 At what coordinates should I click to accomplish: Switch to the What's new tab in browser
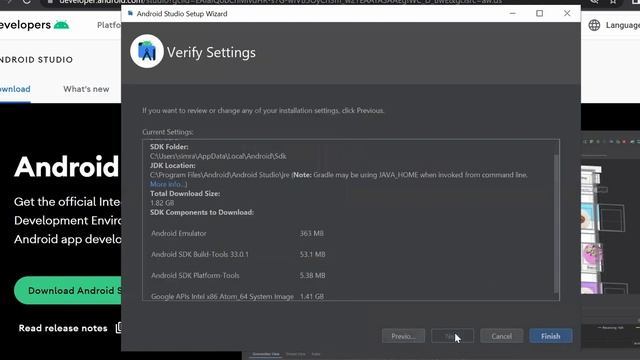coord(86,89)
